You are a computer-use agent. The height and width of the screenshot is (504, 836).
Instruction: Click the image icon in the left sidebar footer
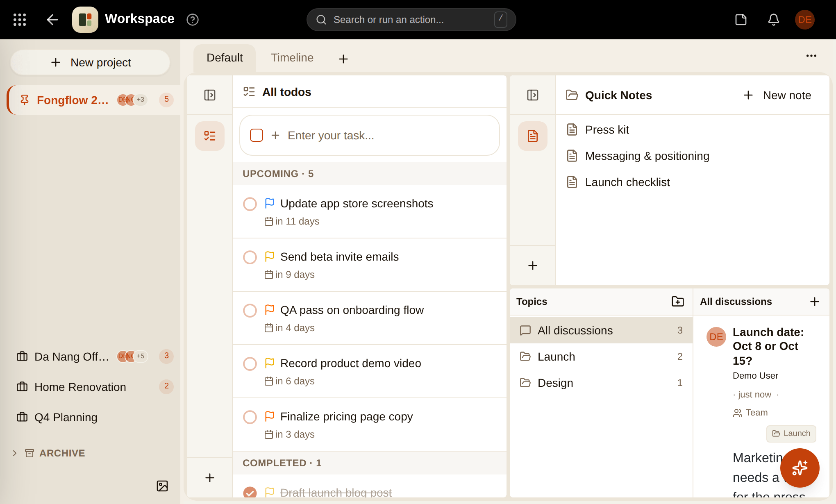(162, 486)
